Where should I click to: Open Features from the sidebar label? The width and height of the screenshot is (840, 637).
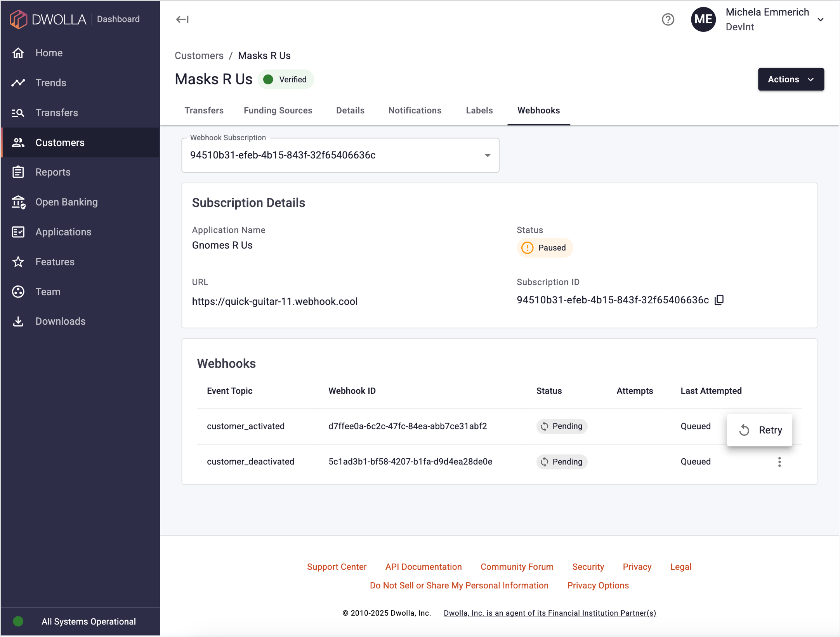point(55,262)
